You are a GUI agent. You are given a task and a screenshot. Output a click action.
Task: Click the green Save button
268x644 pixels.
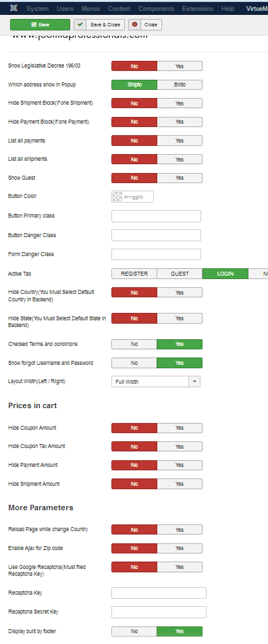(41, 24)
